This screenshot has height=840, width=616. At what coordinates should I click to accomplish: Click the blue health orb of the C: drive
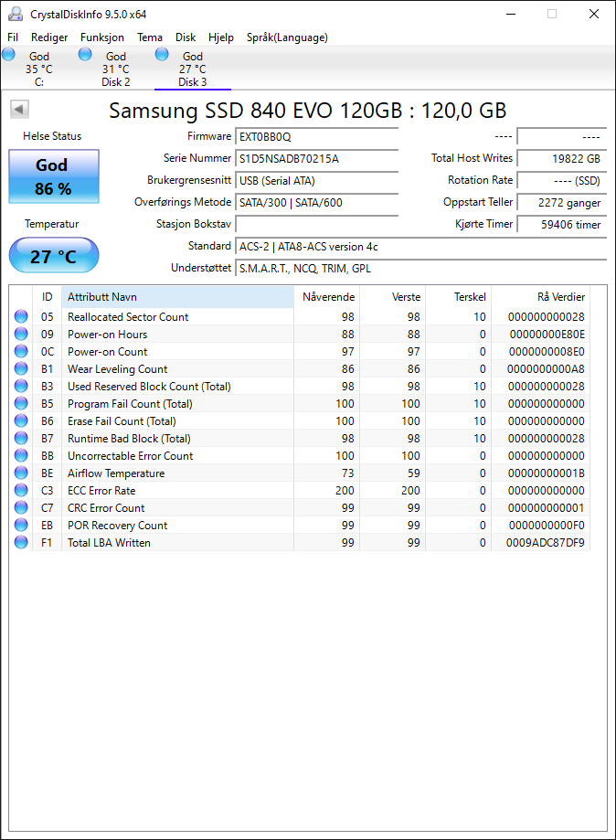tap(8, 54)
